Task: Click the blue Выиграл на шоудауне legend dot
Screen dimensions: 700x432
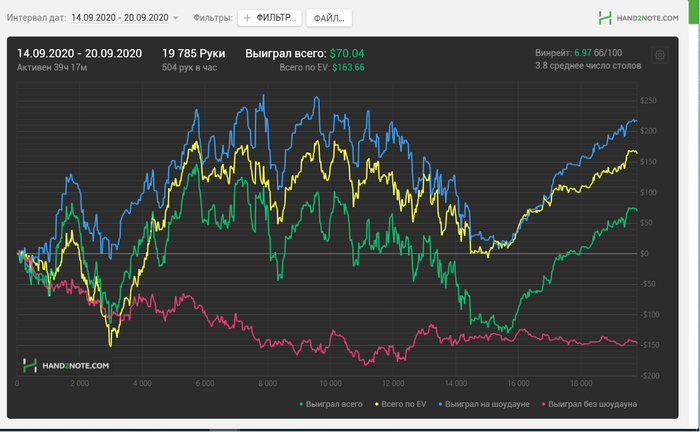Action: point(440,404)
